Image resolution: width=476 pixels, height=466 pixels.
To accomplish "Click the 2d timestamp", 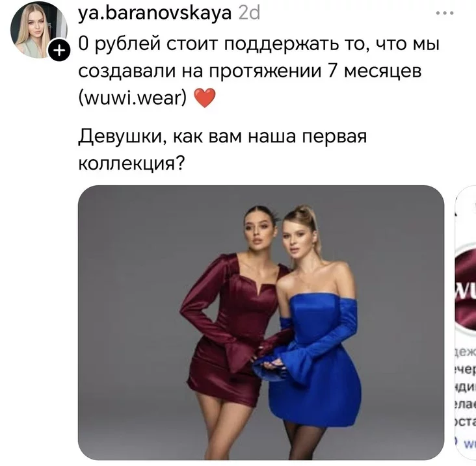I will pyautogui.click(x=249, y=13).
